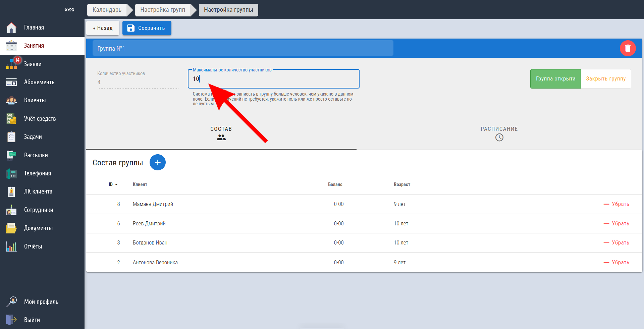Click the ЛК клиента badge icon
Screen dimensions: 644x329
pyautogui.click(x=11, y=191)
